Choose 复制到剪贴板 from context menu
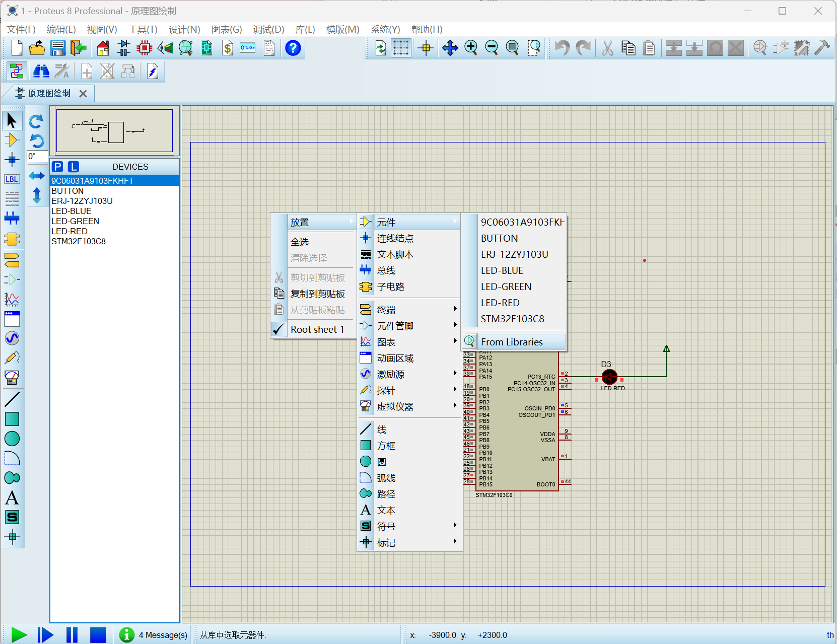 click(313, 294)
